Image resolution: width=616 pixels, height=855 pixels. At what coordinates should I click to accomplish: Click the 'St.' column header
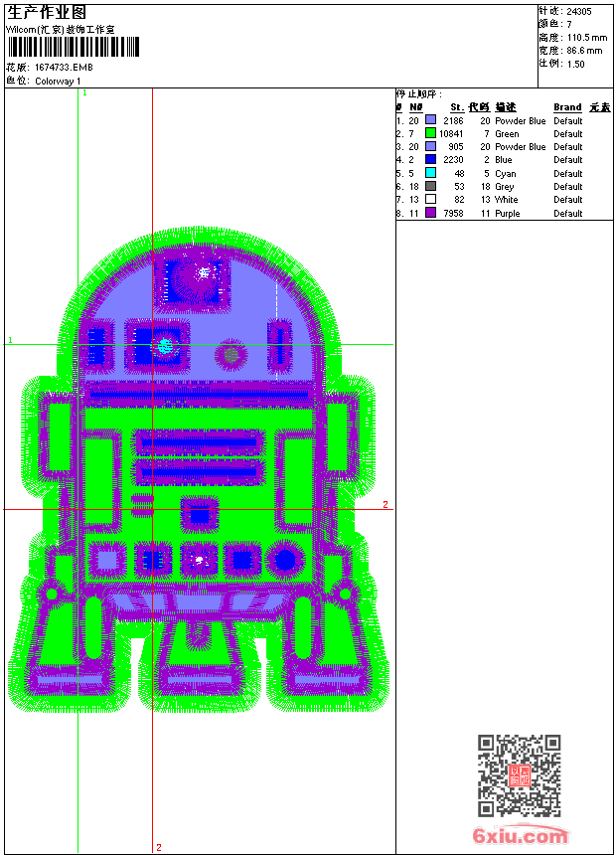pos(457,107)
